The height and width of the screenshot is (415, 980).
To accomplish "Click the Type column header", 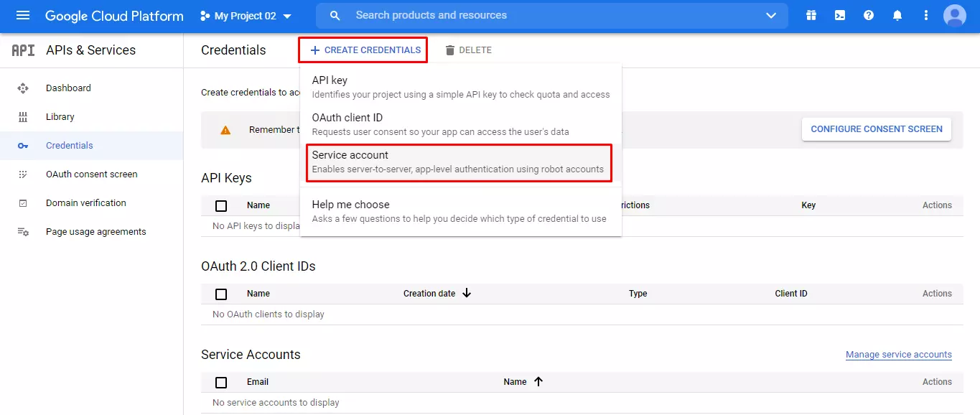I will pyautogui.click(x=638, y=294).
